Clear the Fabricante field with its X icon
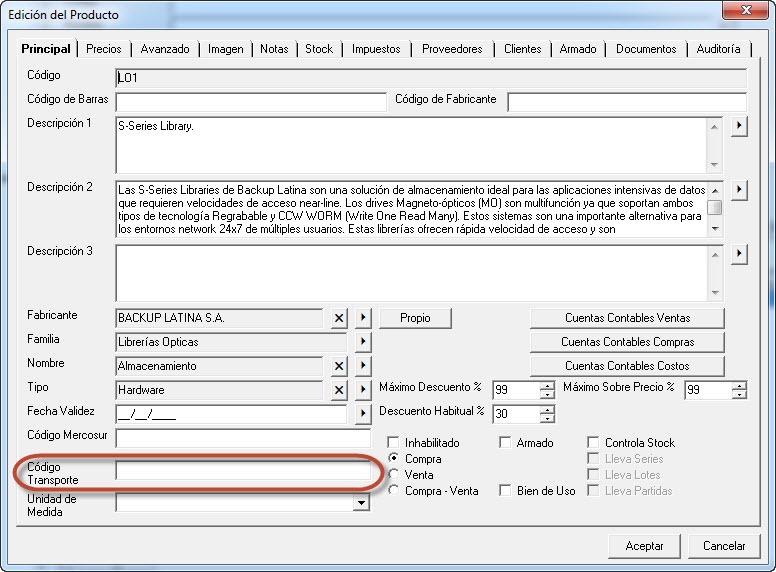776x572 pixels. coord(339,318)
